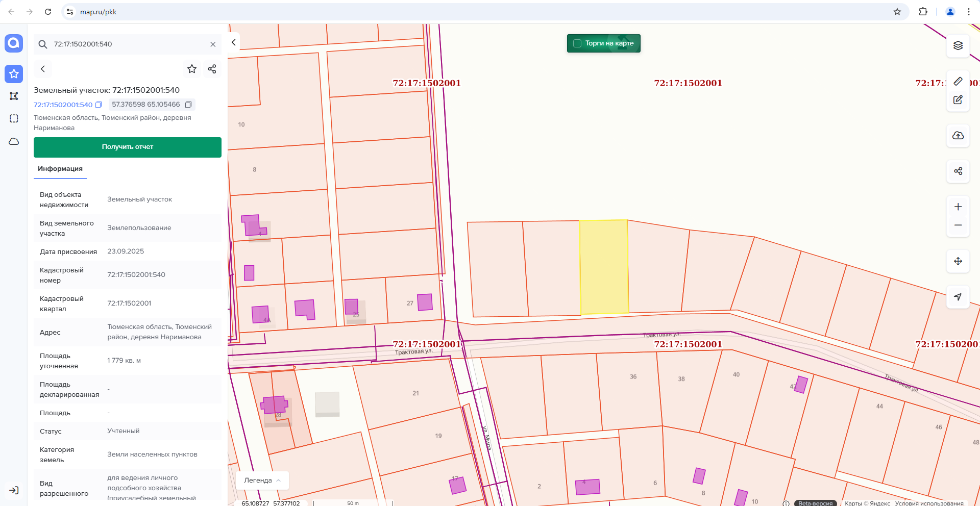Collapse the left information sidebar
980x506 pixels.
(233, 42)
